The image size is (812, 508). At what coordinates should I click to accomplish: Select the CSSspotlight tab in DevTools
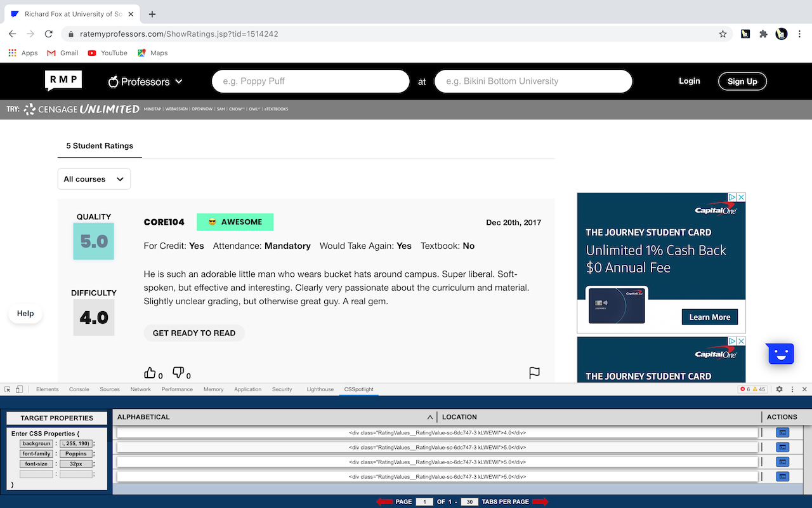click(x=359, y=389)
